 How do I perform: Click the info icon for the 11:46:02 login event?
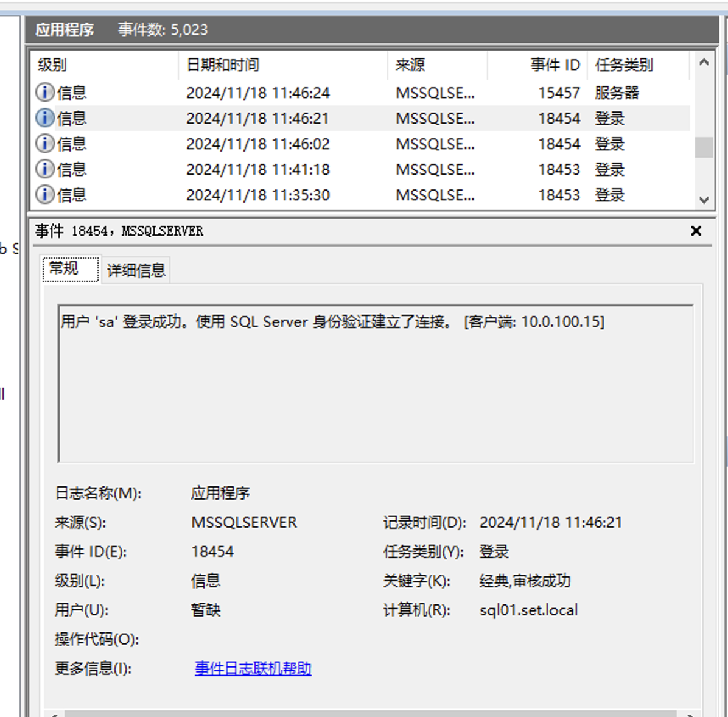point(44,143)
